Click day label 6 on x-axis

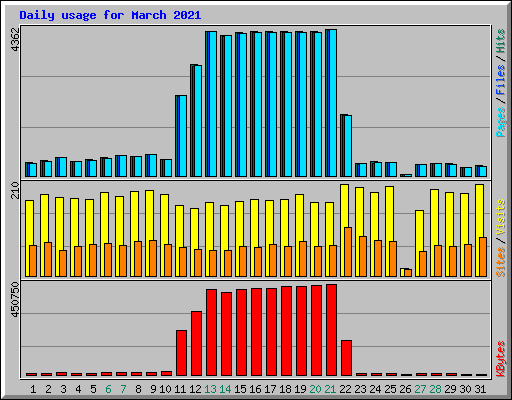pyautogui.click(x=108, y=389)
